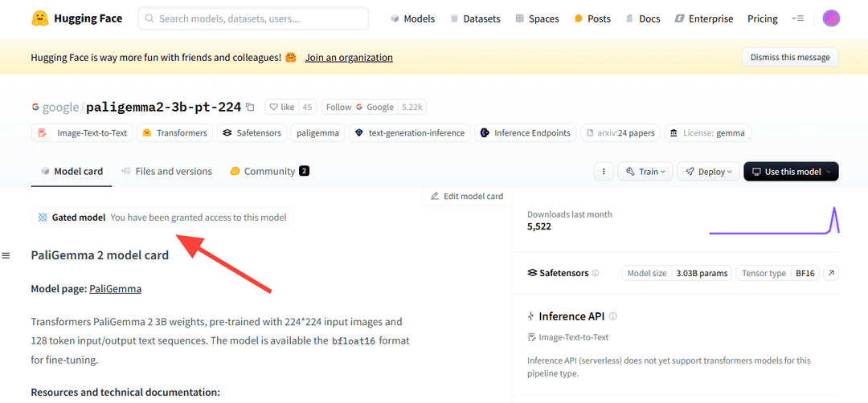
Task: Open table of contents hamburger icon
Action: point(6,255)
